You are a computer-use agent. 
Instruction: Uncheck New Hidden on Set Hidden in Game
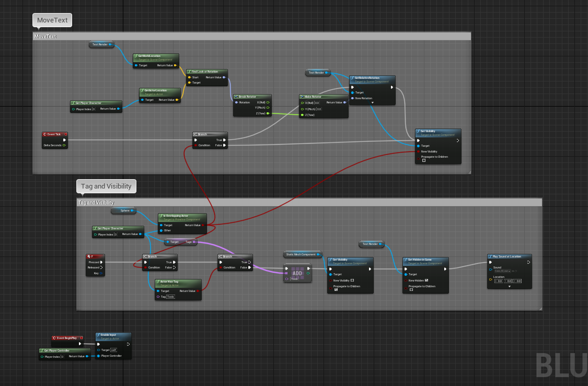pos(427,280)
